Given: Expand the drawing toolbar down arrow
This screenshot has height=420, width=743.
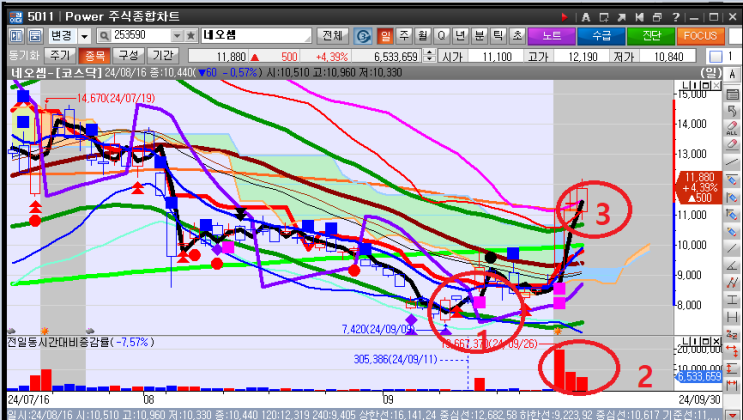Looking at the screenshot, I should 734,414.
